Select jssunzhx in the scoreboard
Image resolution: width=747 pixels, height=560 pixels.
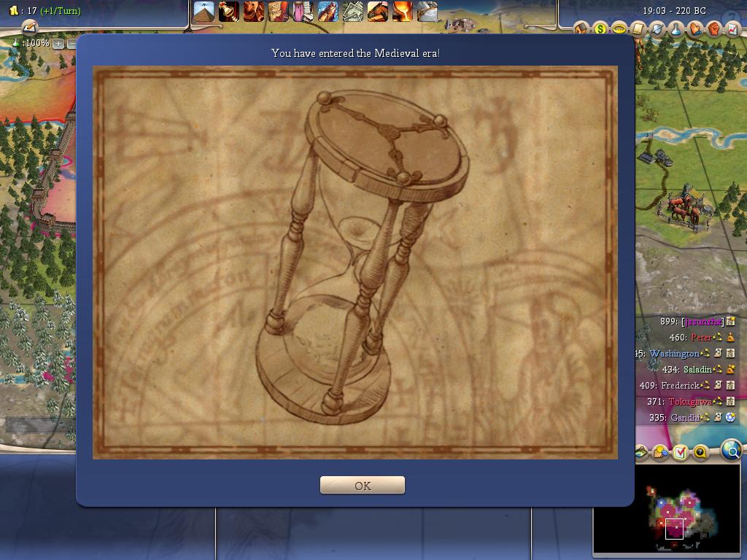pyautogui.click(x=703, y=322)
